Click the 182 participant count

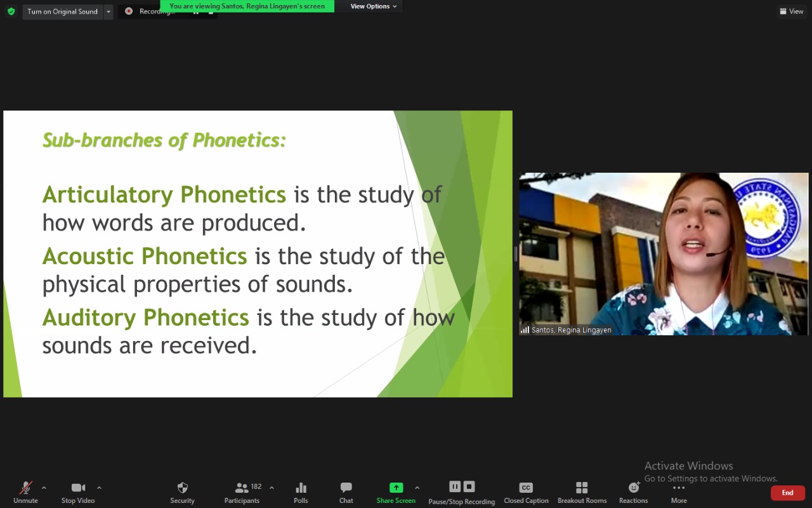256,486
